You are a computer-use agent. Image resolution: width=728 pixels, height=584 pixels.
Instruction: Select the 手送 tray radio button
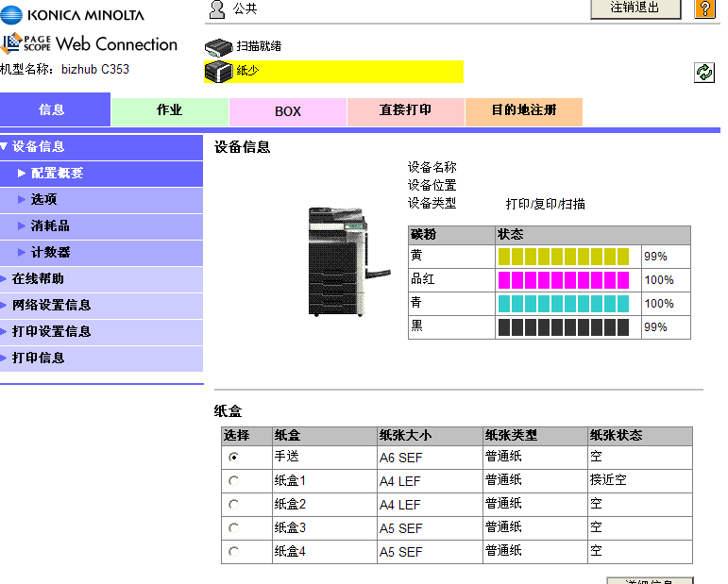click(x=234, y=457)
